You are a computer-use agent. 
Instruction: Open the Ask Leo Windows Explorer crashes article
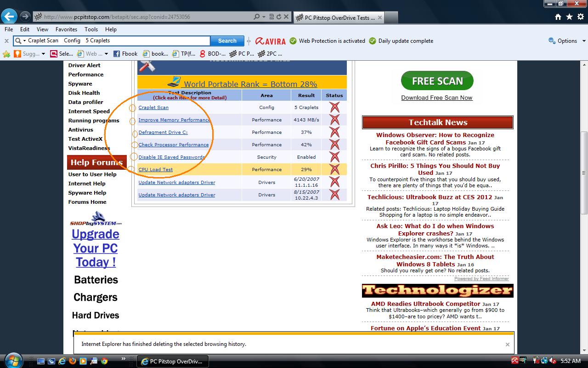[x=435, y=230]
